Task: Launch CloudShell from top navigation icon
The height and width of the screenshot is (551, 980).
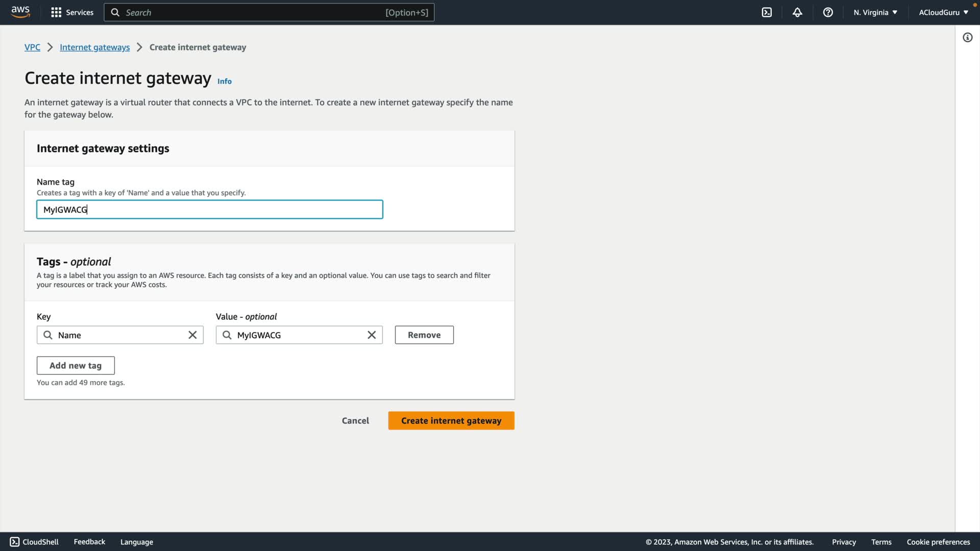Action: point(767,12)
